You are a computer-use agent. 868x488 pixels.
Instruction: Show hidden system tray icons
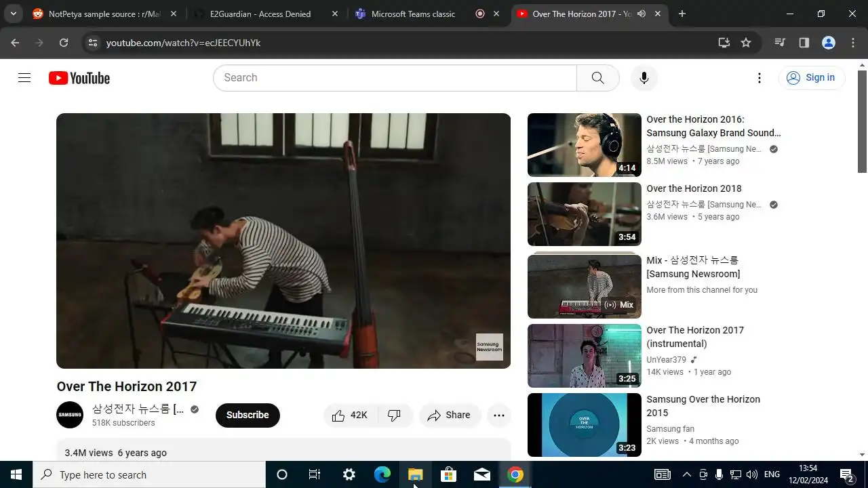click(686, 474)
